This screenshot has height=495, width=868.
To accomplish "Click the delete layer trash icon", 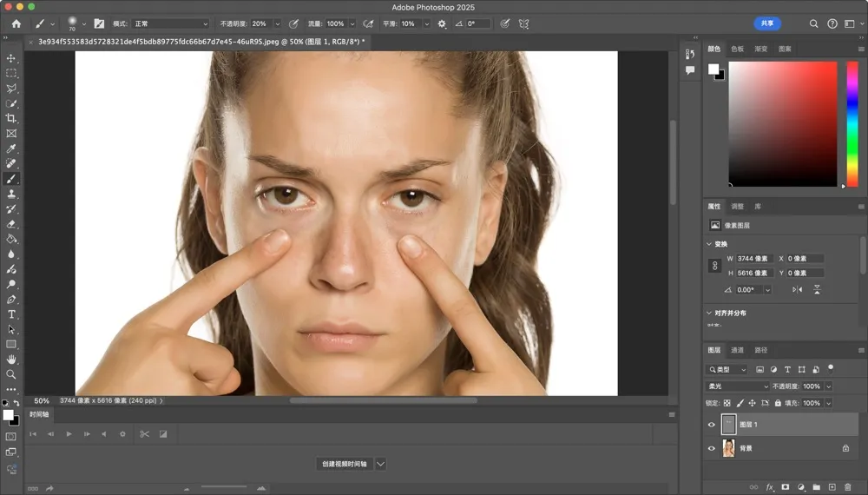I will [847, 487].
